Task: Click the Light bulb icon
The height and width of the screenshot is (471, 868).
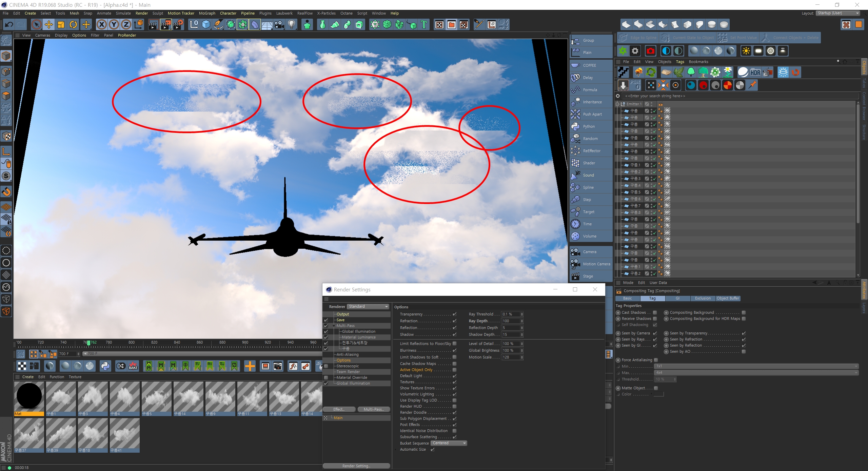Action: [x=292, y=24]
